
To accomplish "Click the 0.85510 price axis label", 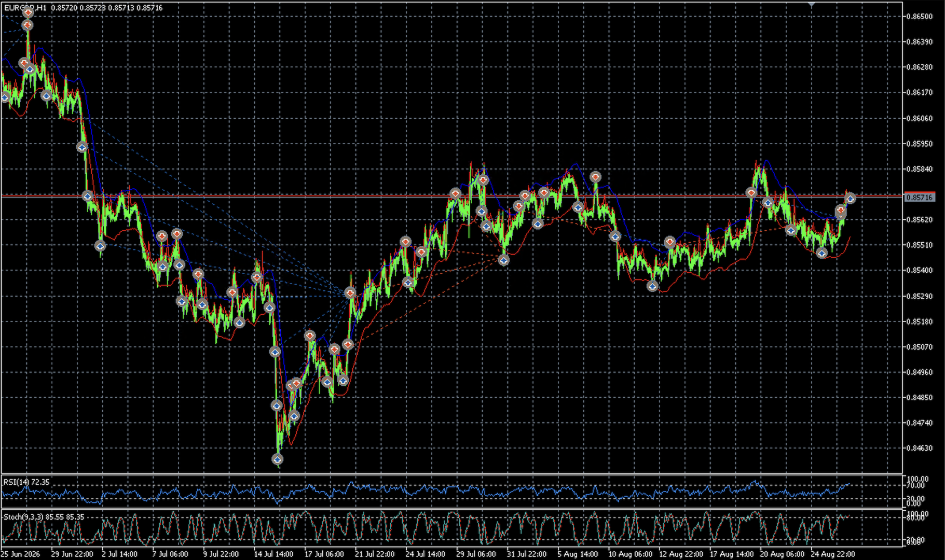I will 919,245.
